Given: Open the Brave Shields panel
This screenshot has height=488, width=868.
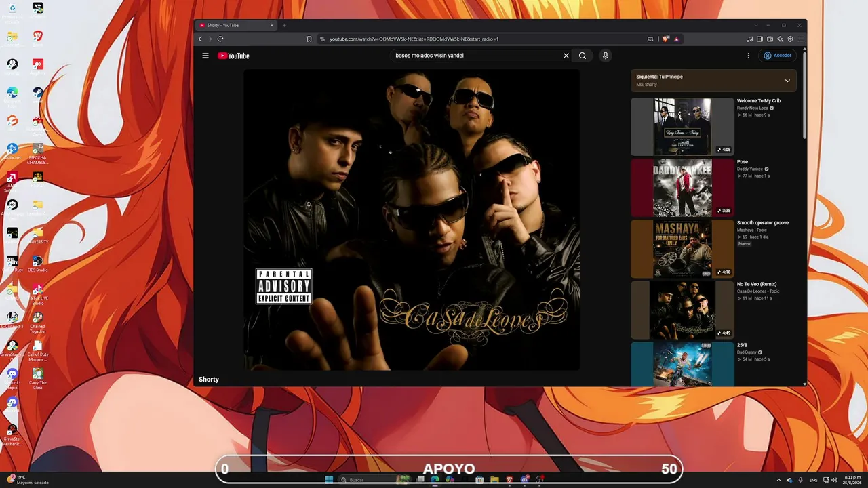Looking at the screenshot, I should 666,39.
